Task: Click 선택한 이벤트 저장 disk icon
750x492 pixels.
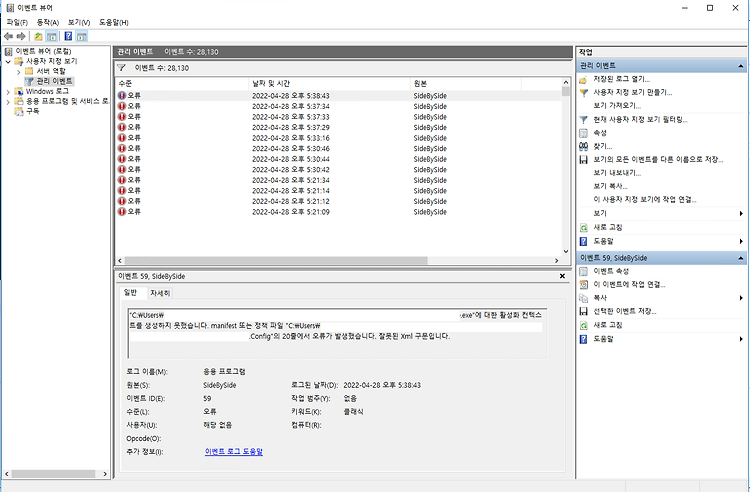Action: click(x=583, y=311)
